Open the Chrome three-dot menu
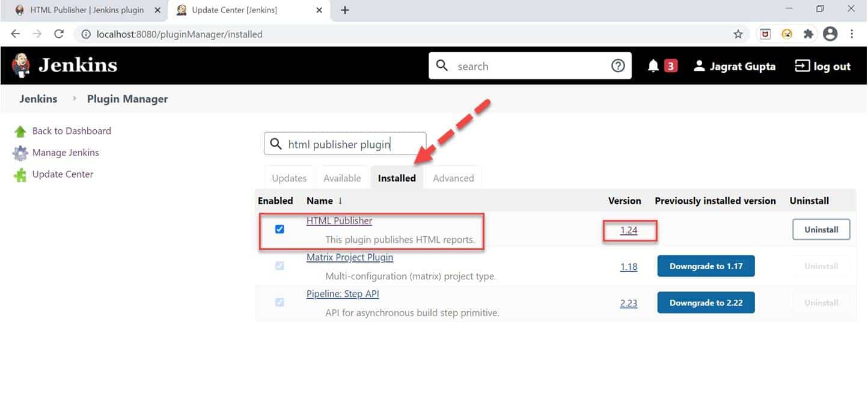 (x=852, y=34)
